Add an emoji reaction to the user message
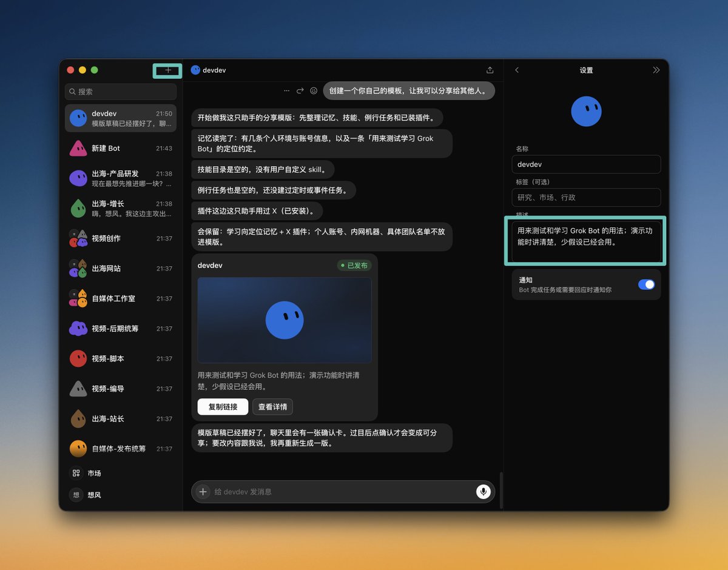The width and height of the screenshot is (728, 570). 314,91
